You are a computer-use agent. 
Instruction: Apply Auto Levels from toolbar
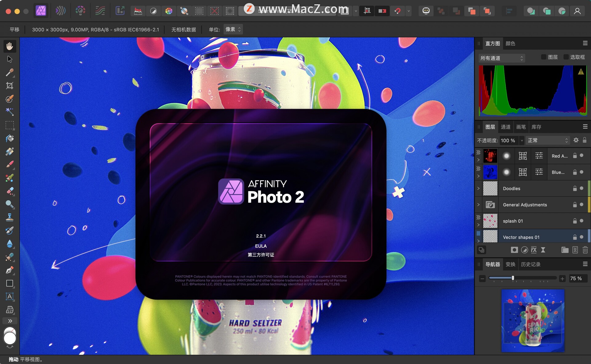click(138, 11)
